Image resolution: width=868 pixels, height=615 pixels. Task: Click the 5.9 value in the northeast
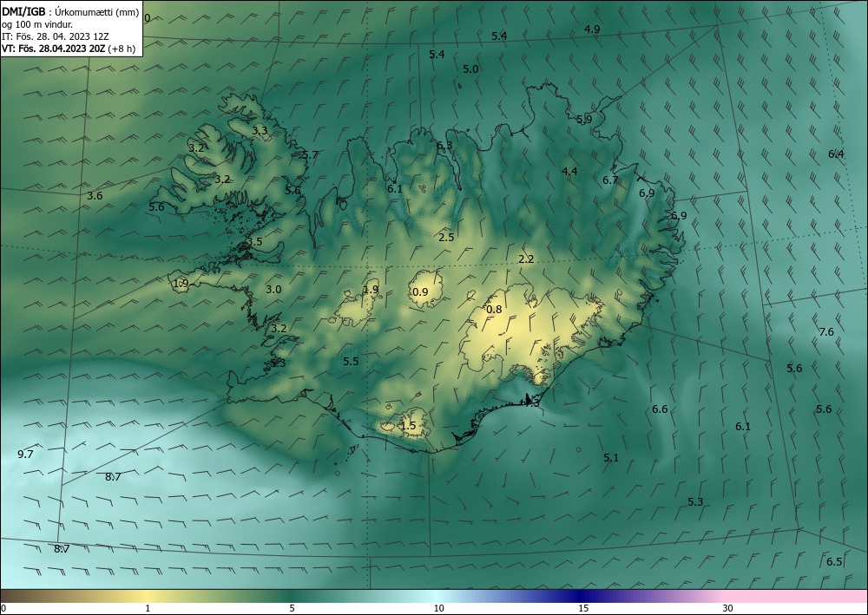point(584,119)
